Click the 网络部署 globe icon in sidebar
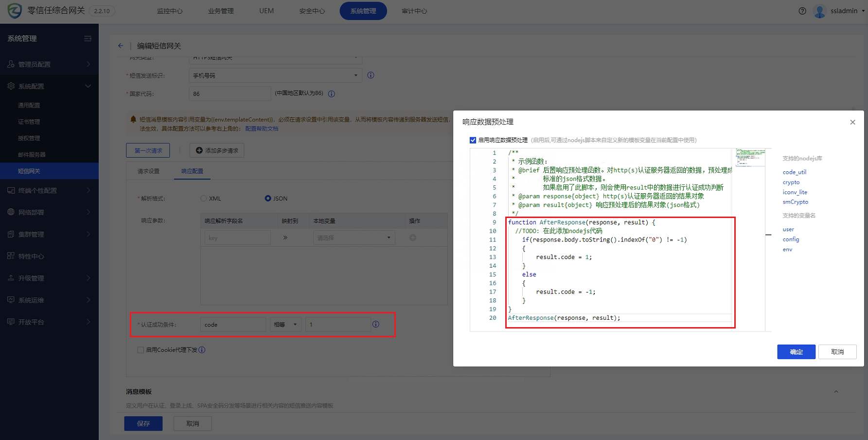The image size is (868, 440). 11,212
